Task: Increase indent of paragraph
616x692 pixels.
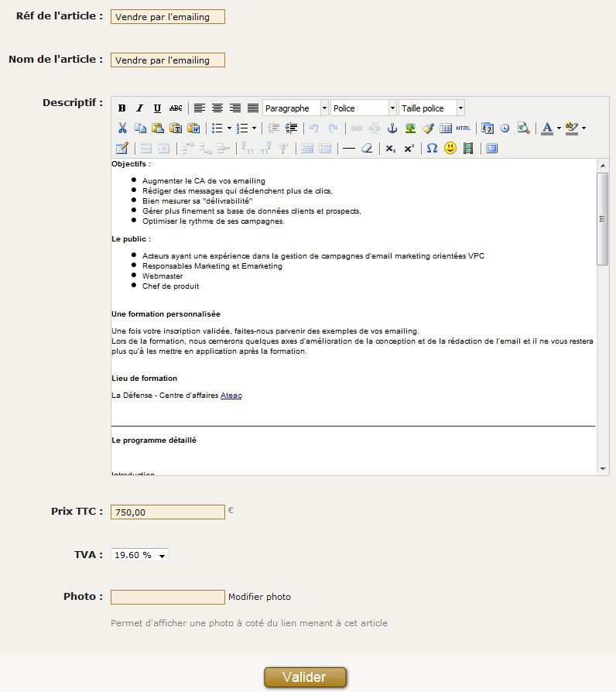Action: (x=291, y=128)
